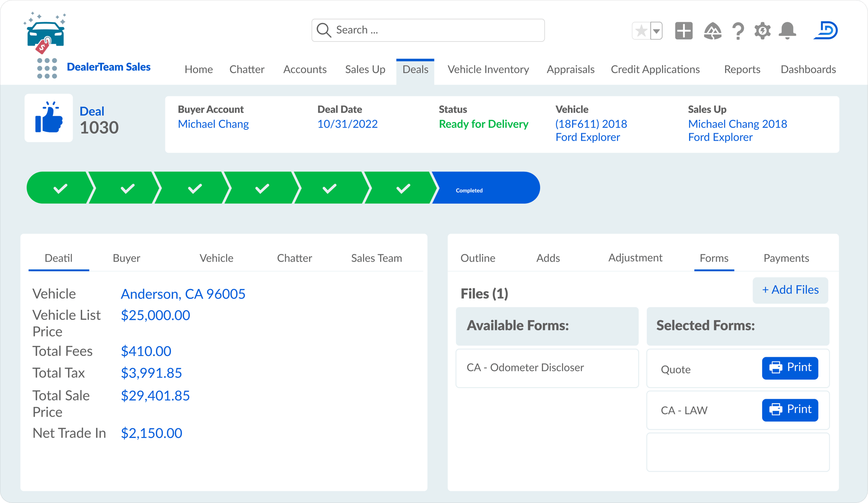Click the $410.00 total fees value
Screen dimensions: 868x503
pyautogui.click(x=146, y=351)
